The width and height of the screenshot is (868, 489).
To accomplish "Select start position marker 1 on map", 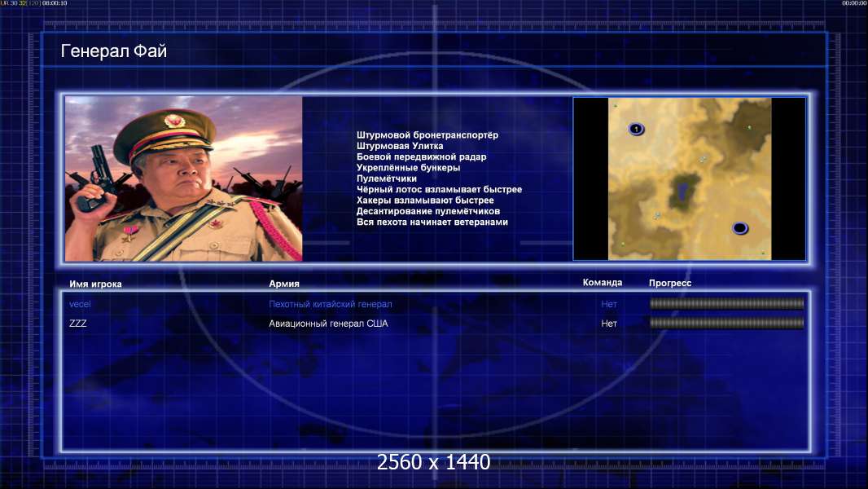I will point(636,129).
